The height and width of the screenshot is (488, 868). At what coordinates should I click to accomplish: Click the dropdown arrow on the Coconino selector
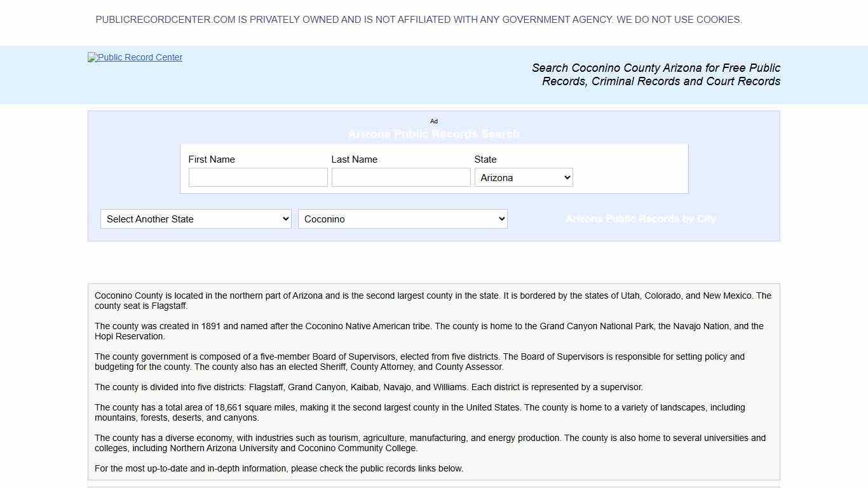(501, 219)
